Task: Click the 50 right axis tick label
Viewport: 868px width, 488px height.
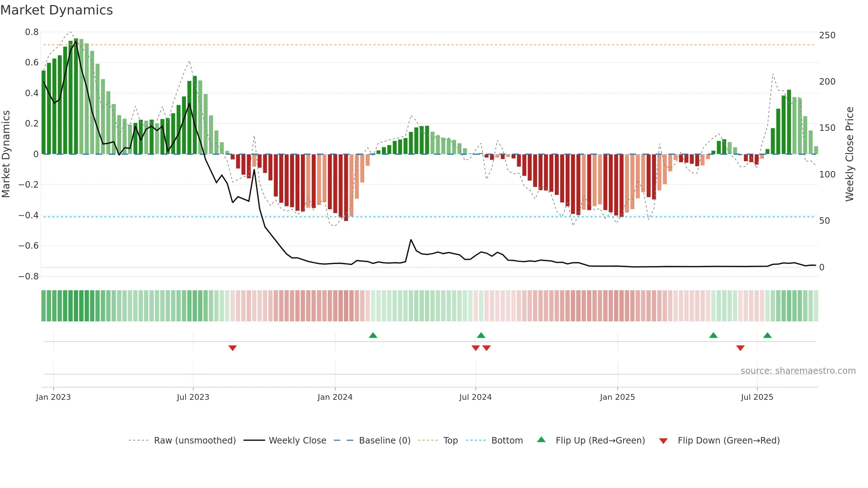Action: [x=825, y=221]
